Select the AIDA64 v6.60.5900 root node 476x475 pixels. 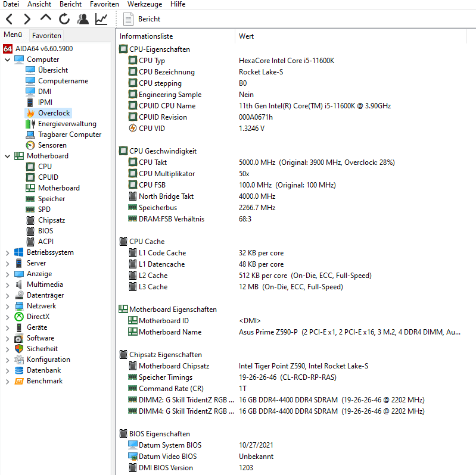[x=38, y=49]
